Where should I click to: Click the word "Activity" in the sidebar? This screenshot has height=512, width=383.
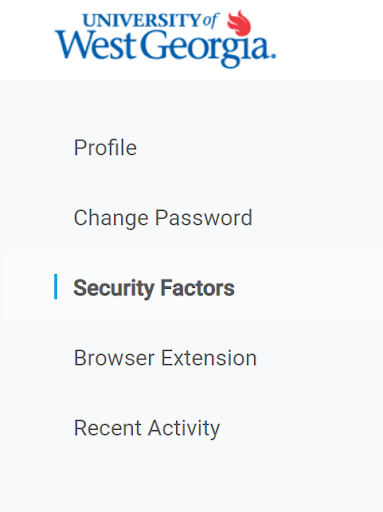coord(184,428)
